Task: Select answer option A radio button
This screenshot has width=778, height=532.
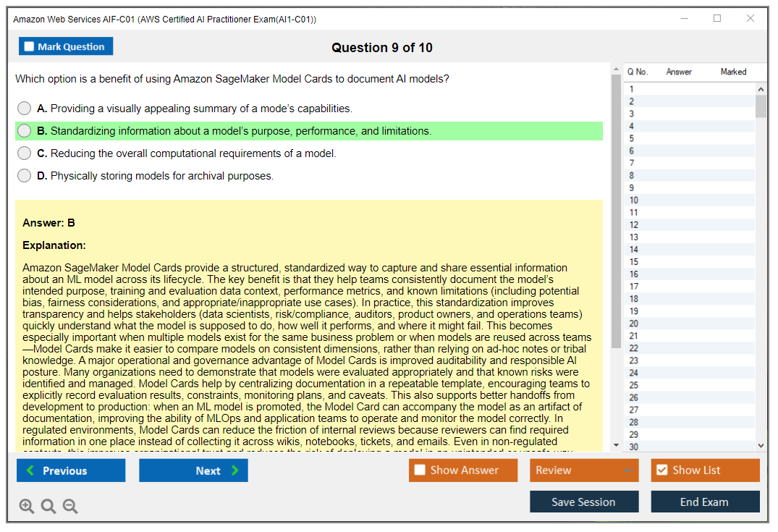Action: tap(25, 109)
